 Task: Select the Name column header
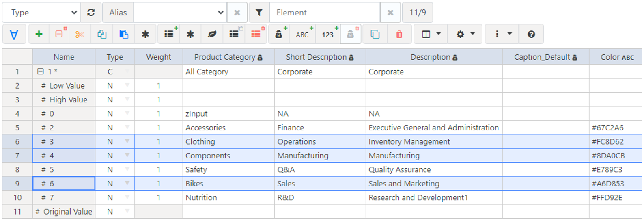pyautogui.click(x=64, y=57)
